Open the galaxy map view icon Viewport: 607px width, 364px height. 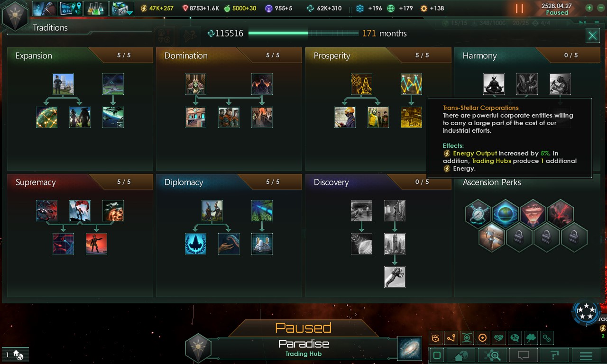coord(409,348)
